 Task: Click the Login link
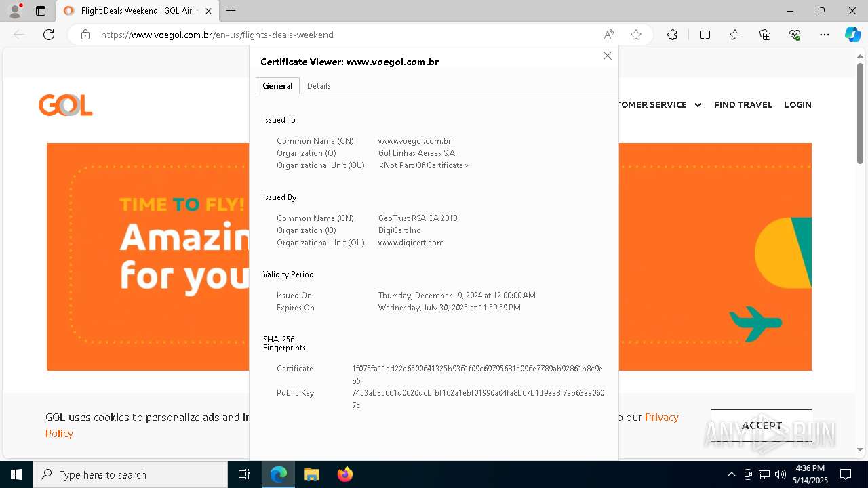797,105
